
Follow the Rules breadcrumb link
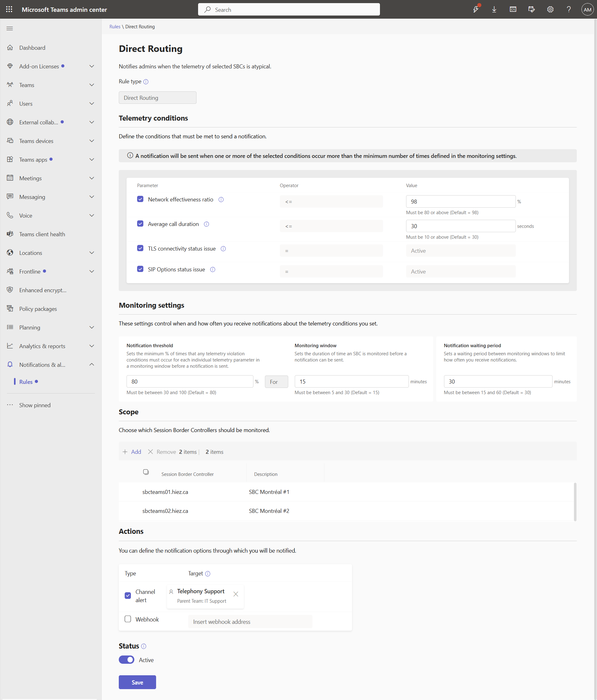click(x=115, y=27)
